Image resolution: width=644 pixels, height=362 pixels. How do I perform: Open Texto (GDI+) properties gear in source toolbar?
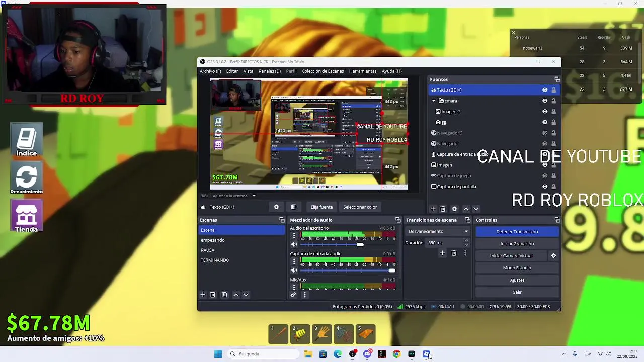click(x=276, y=207)
